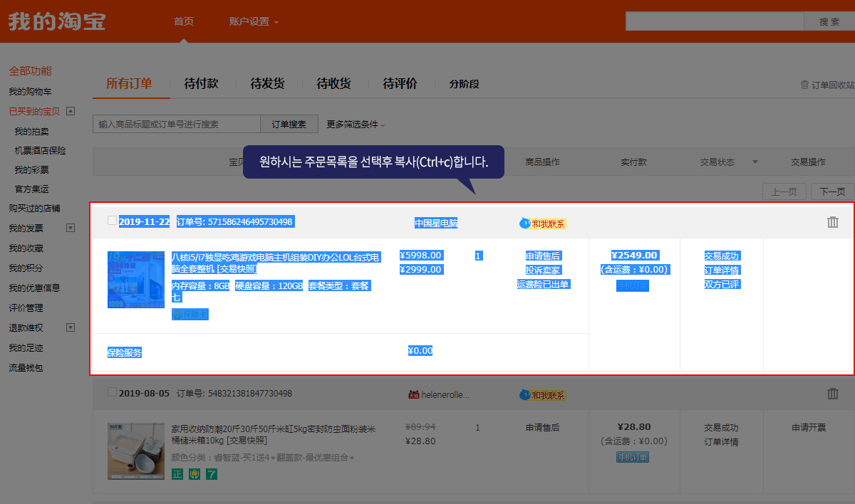Expand 更多筛选条件 filter options
The height and width of the screenshot is (504, 855).
click(356, 125)
